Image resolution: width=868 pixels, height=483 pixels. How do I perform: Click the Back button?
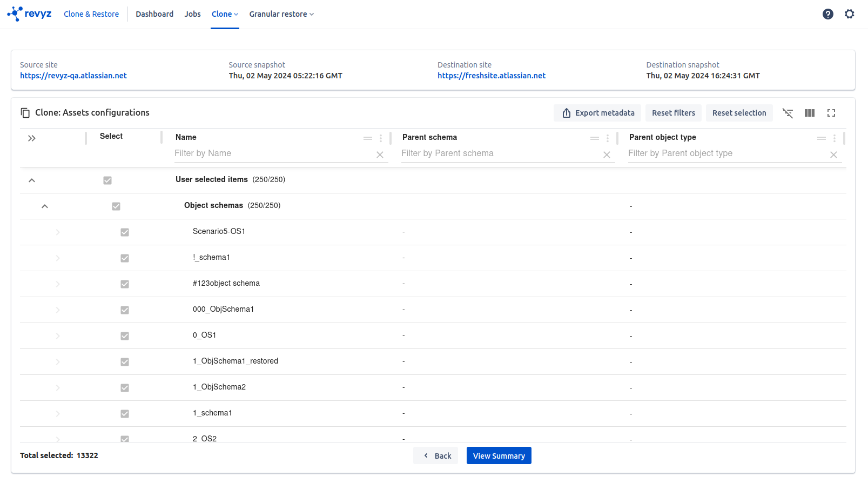(436, 455)
